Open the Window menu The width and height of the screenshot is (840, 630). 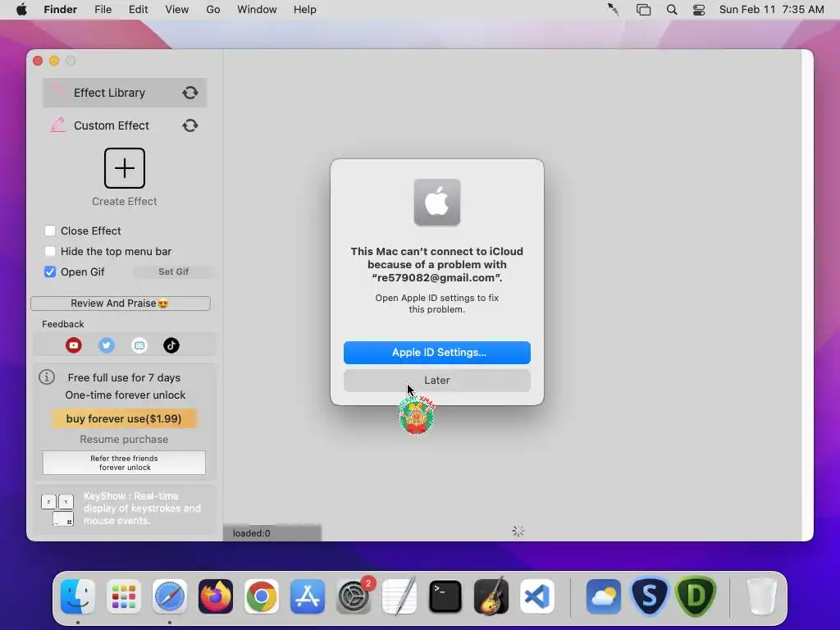(257, 10)
